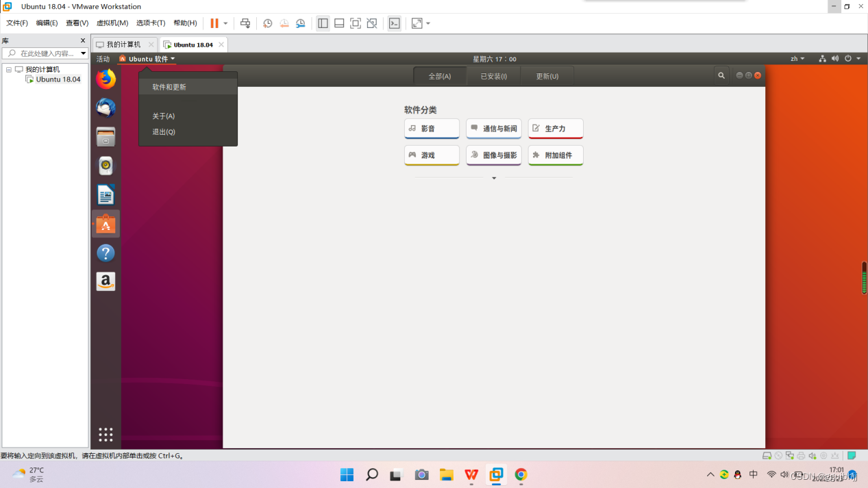The image size is (868, 488).
Task: Click the hard disk device status icon
Action: click(x=767, y=456)
